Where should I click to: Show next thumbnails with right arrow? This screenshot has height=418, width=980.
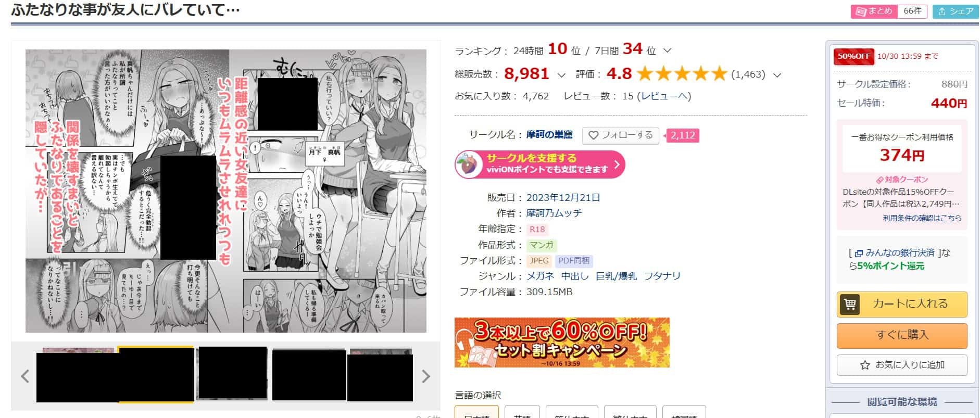(x=426, y=376)
